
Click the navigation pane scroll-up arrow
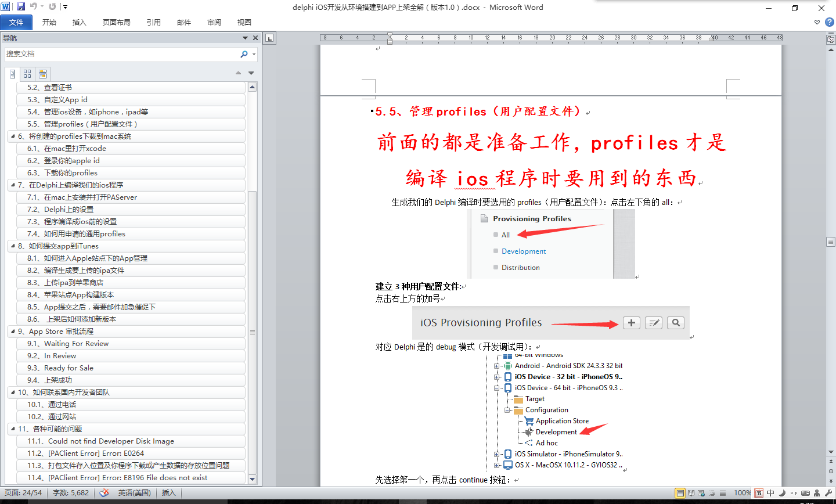point(253,87)
